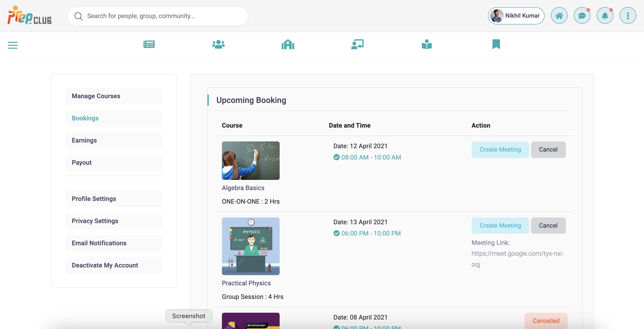
Task: Select Manage Courses in sidebar
Action: 114,96
